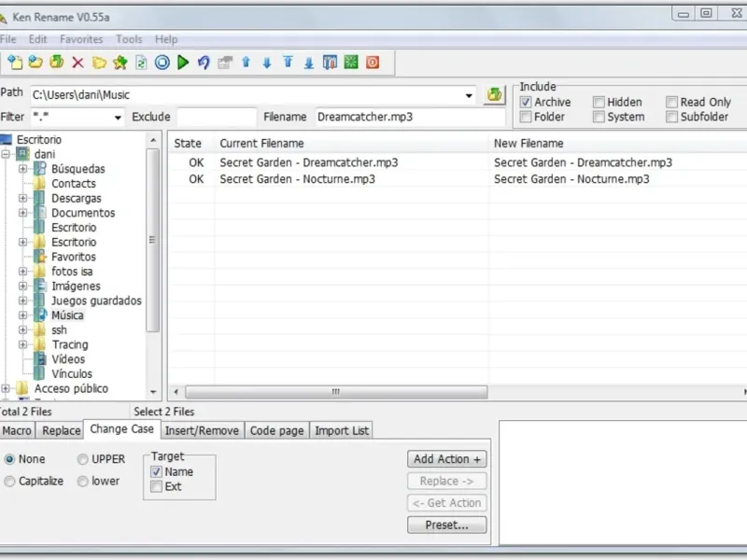Enable the Read Only checkbox
Screen dimensions: 747x560
pyautogui.click(x=671, y=102)
